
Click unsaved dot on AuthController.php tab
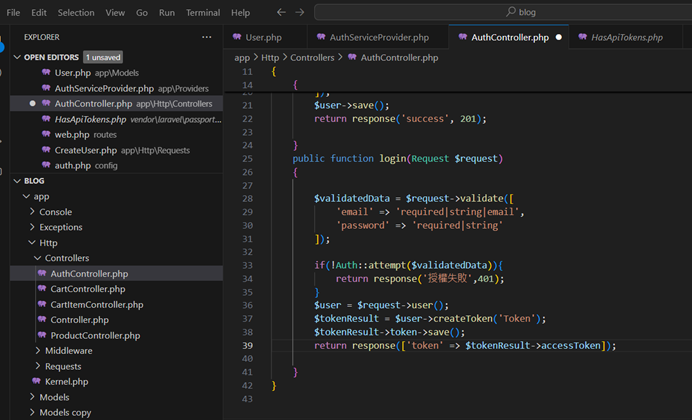(558, 37)
